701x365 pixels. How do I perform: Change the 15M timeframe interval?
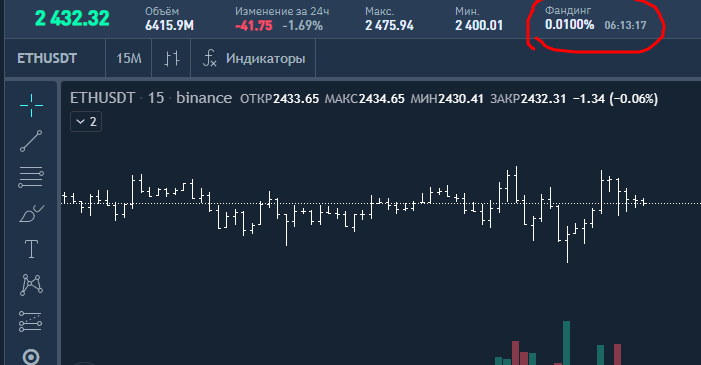point(129,58)
